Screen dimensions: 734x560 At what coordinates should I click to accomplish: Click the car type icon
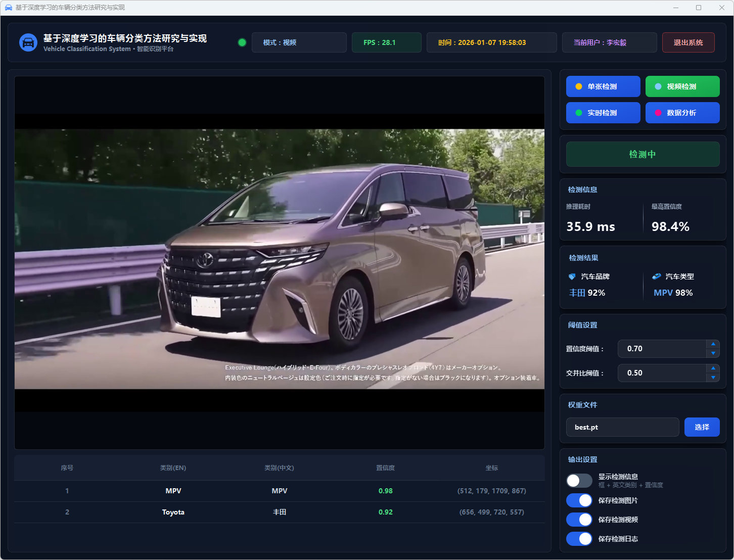[x=657, y=276]
